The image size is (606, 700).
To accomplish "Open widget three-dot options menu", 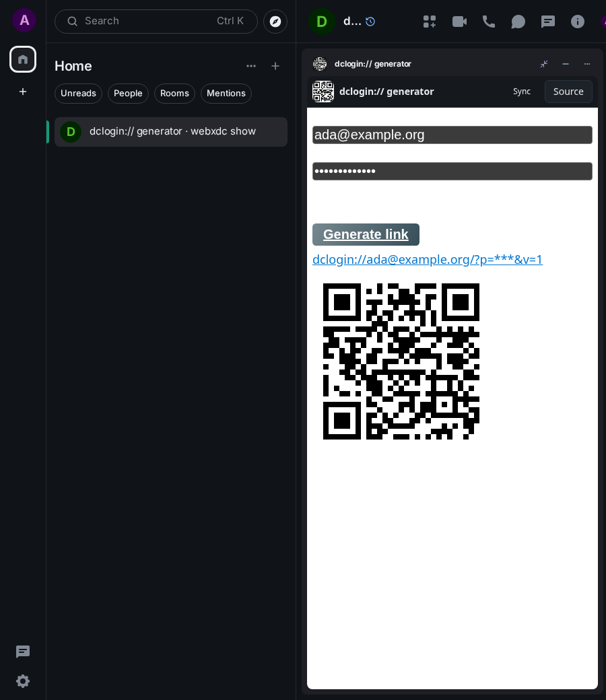I will tap(586, 64).
